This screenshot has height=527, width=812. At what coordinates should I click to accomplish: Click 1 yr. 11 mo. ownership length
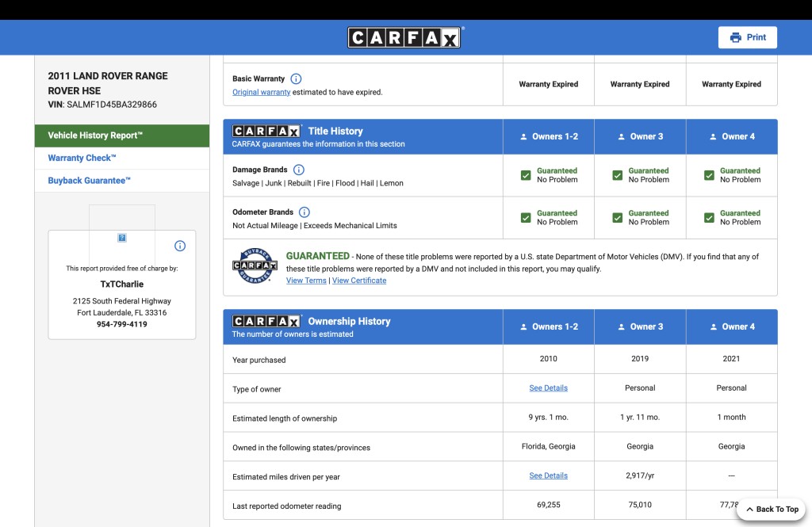click(x=640, y=418)
